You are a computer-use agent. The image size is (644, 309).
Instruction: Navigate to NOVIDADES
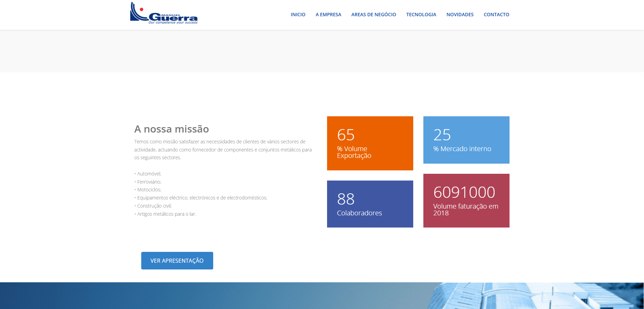pos(460,15)
